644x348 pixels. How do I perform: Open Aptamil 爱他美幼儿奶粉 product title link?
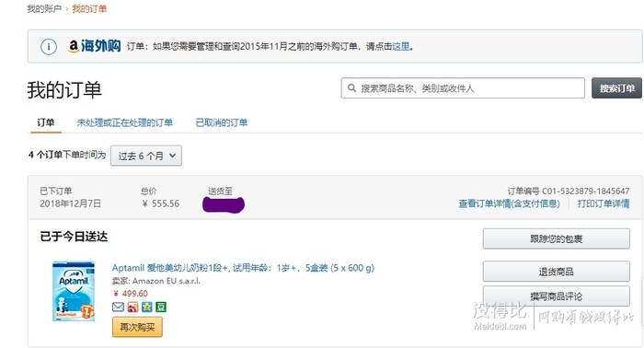tap(243, 268)
